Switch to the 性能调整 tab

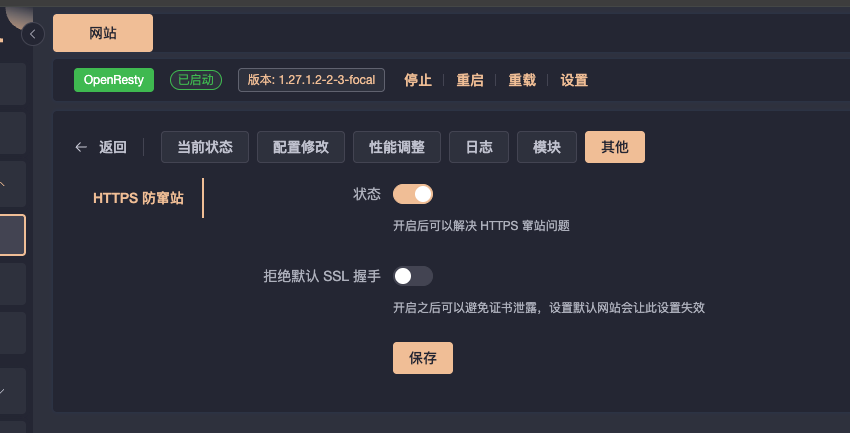[397, 147]
